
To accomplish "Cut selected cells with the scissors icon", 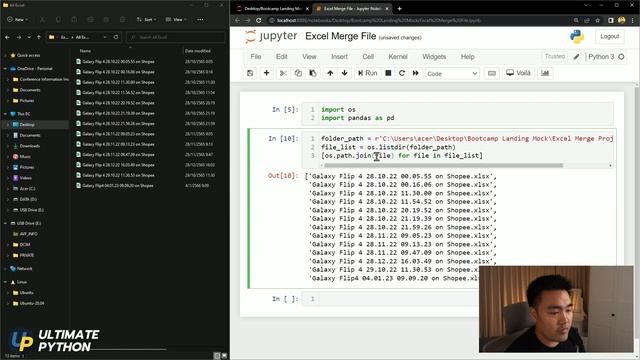I will tap(283, 73).
